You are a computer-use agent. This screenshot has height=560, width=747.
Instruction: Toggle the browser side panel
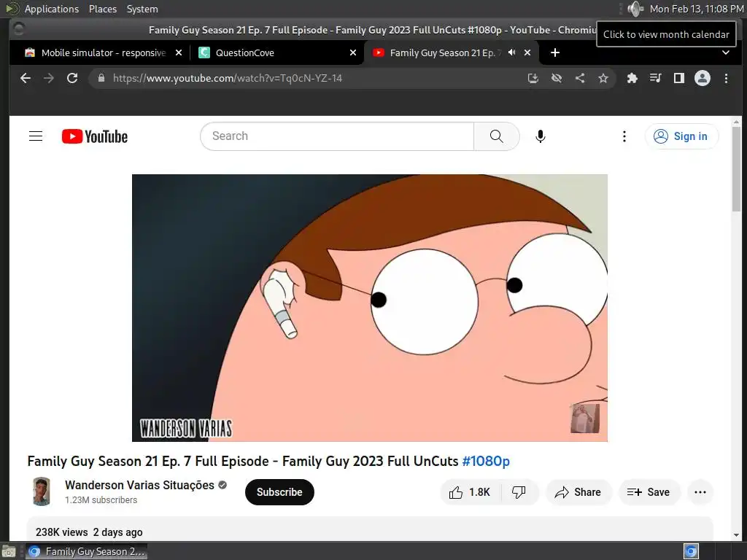679,78
